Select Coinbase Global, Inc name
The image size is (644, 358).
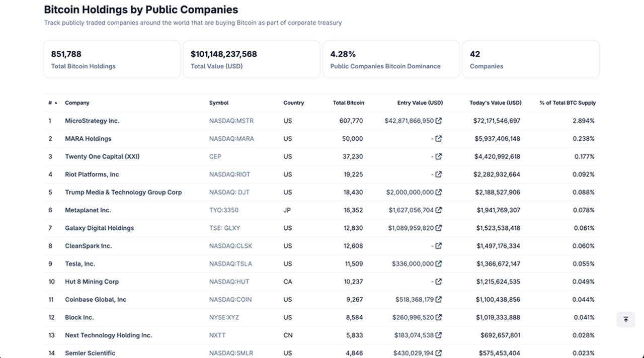pyautogui.click(x=96, y=299)
